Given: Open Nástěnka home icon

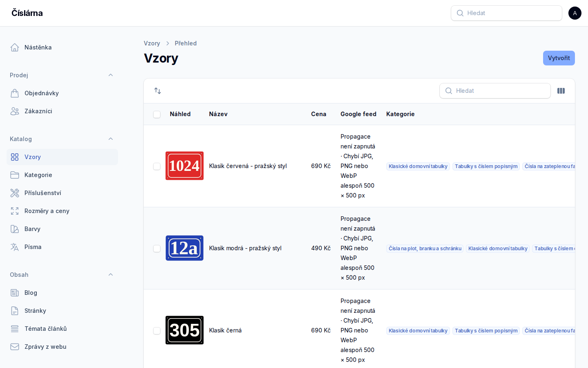Looking at the screenshot, I should 15,47.
